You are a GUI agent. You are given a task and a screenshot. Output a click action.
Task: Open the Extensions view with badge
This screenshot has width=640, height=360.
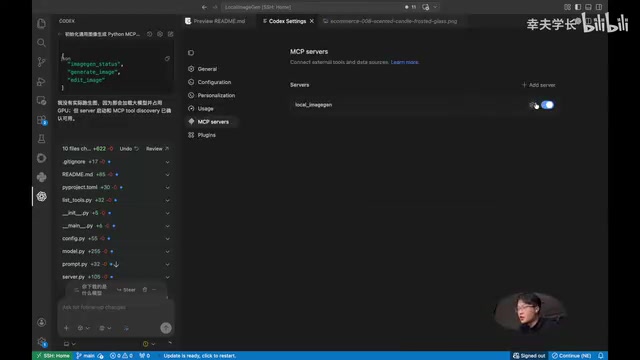pyautogui.click(x=41, y=120)
